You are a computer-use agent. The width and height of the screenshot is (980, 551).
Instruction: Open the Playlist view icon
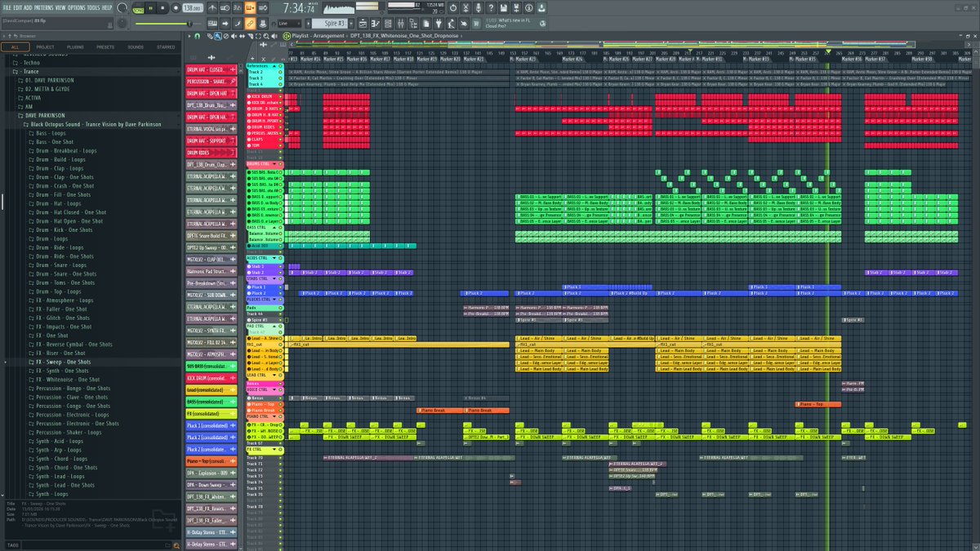tap(363, 24)
